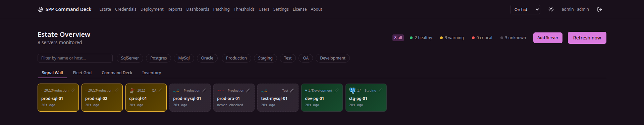
Task: Open the test-mysql-01 server card
Action: (x=278, y=98)
